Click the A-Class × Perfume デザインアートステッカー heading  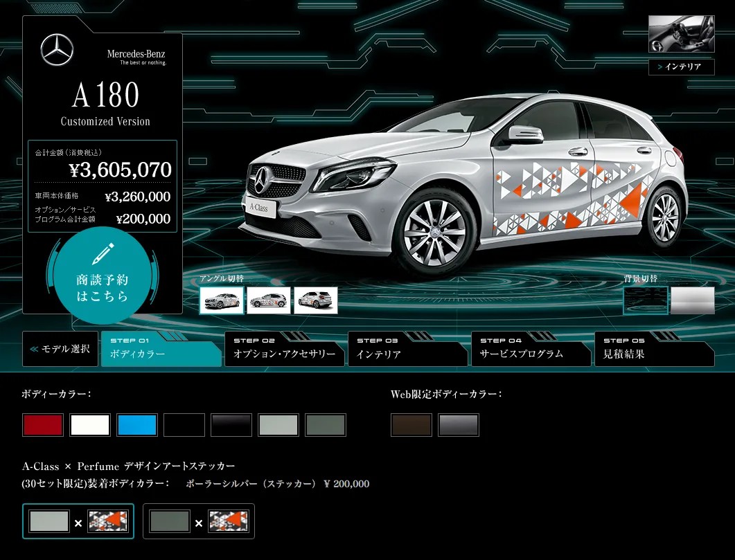tap(128, 467)
